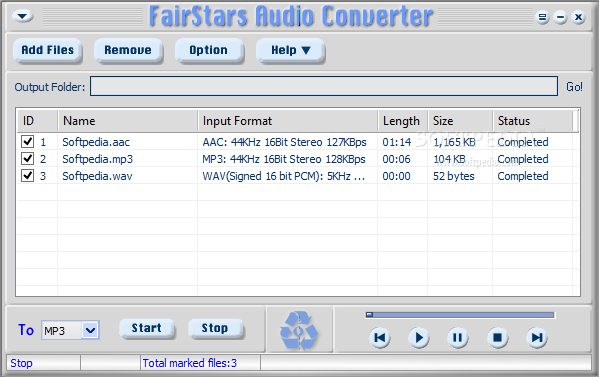
Task: Click the 01:14 length cell
Action: (397, 142)
